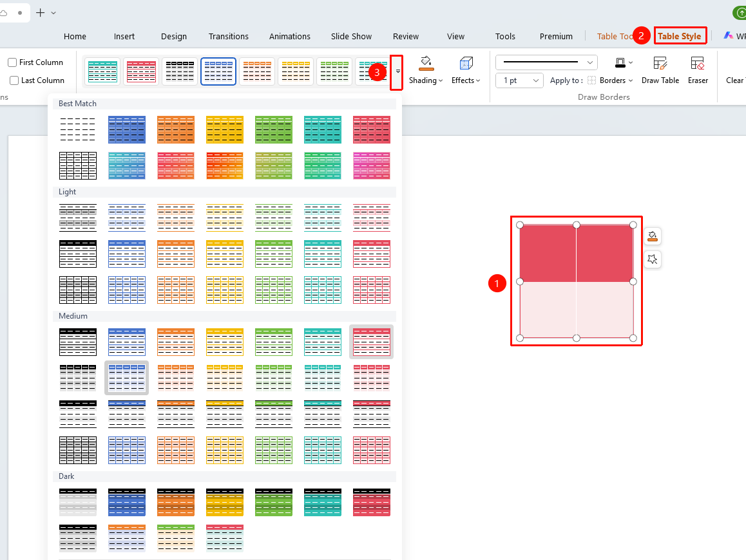Apply the first Best Match blue table style
The width and height of the screenshot is (746, 560).
126,129
